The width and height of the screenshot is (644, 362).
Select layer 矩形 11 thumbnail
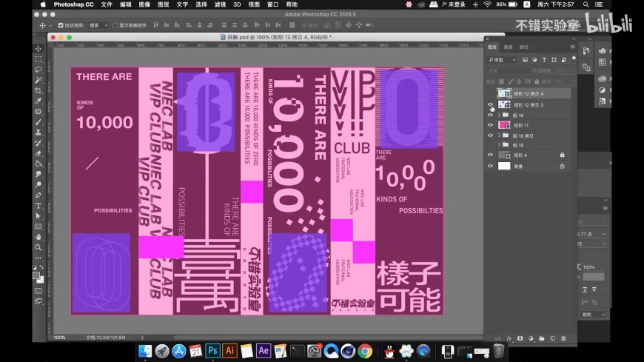point(504,125)
